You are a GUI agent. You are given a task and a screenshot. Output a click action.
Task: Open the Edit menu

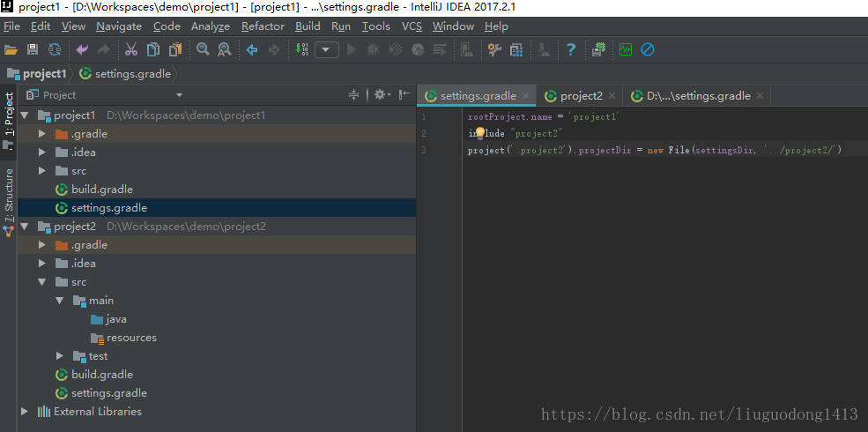41,26
